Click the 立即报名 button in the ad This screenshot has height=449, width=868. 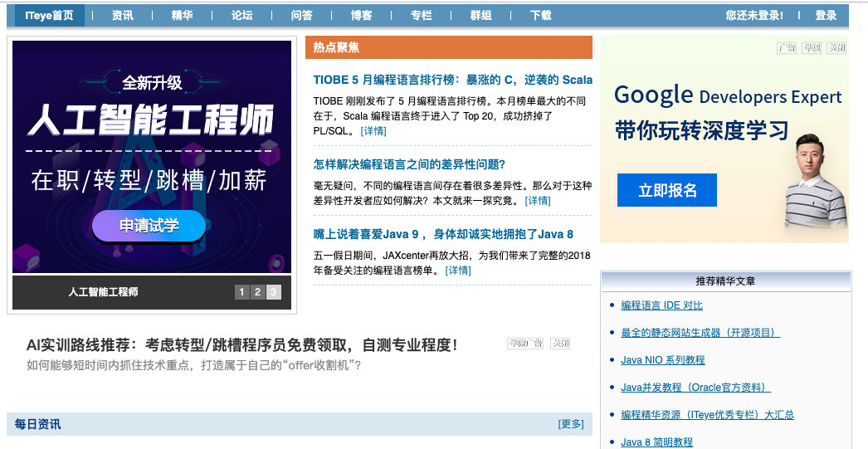[x=667, y=190]
